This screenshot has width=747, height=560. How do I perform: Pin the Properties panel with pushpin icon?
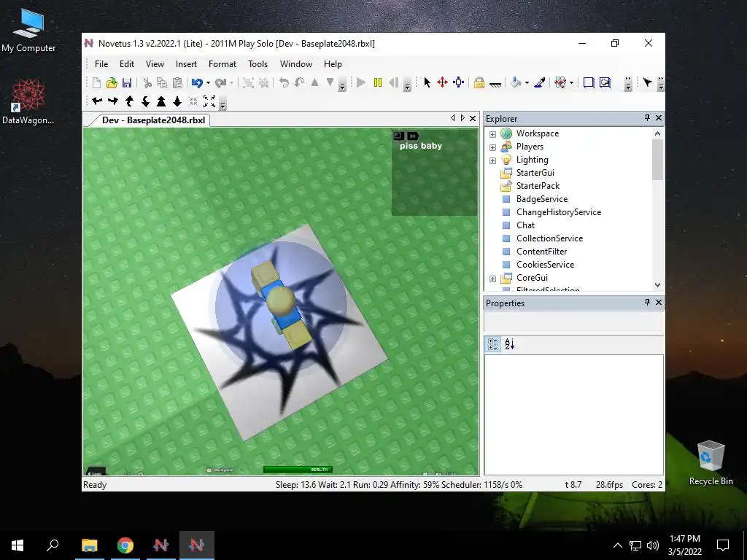pos(647,302)
